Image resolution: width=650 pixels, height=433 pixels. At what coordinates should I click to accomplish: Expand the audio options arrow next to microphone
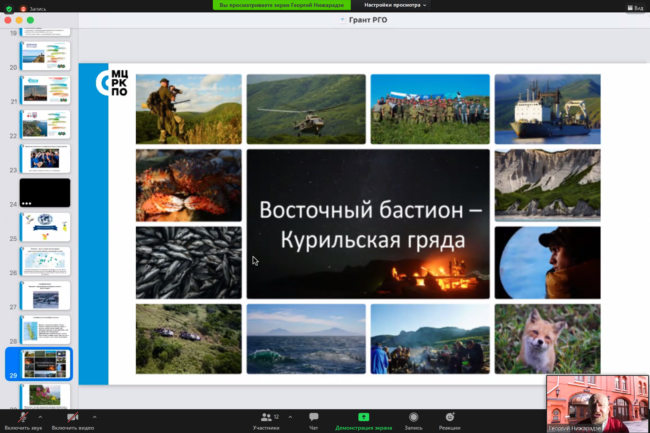point(40,417)
